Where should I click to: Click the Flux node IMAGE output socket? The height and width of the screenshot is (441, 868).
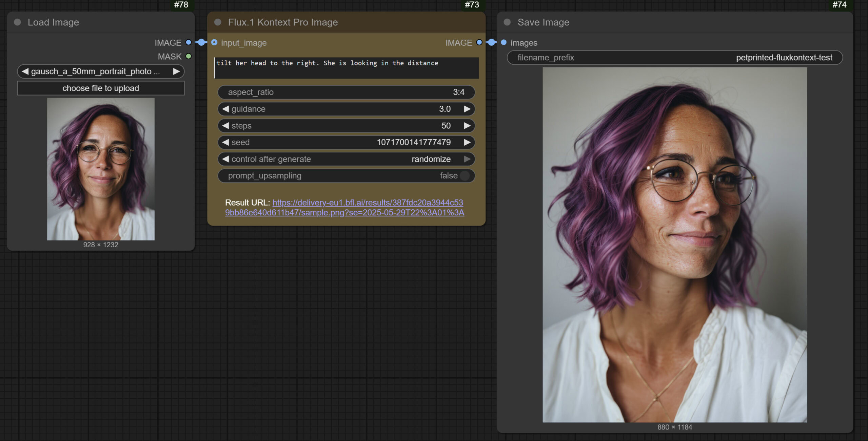479,42
